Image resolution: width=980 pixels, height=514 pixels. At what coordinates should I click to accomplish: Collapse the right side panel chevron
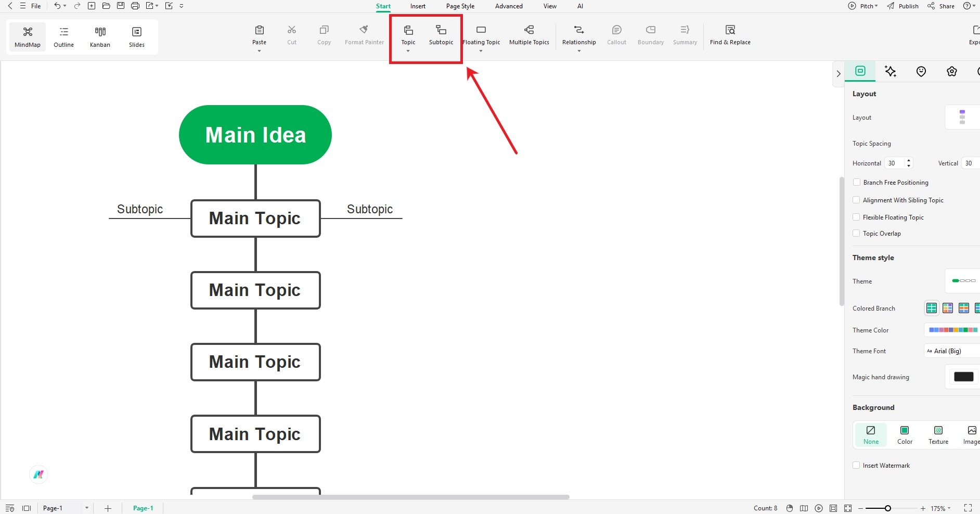[839, 73]
